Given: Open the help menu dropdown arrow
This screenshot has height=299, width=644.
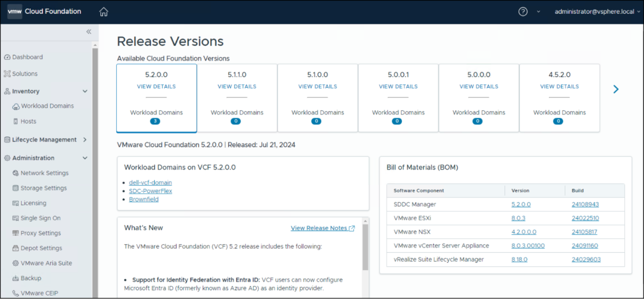Looking at the screenshot, I should [x=538, y=12].
